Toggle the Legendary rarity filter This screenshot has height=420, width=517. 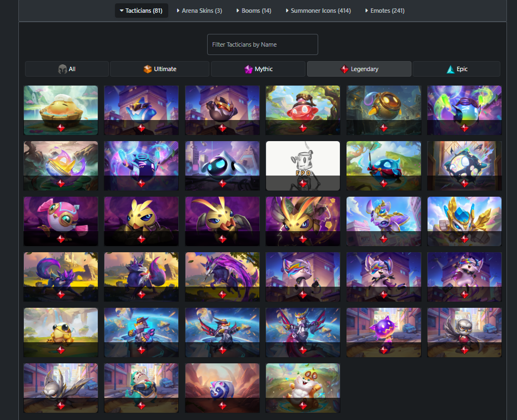coord(359,69)
